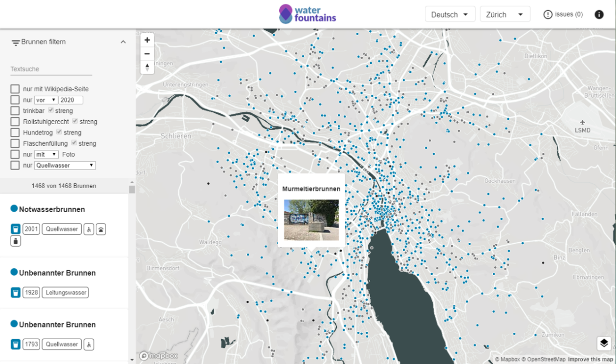Zoom out of the map
The image size is (616, 364).
coord(147,54)
